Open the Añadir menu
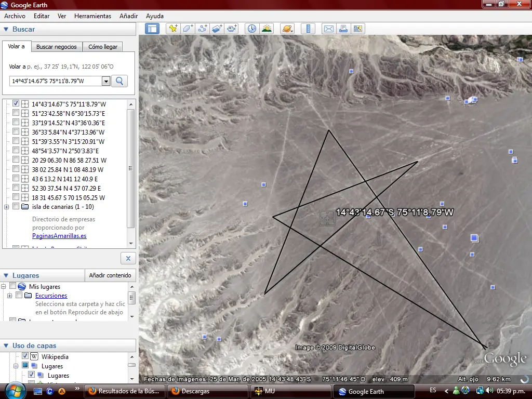This screenshot has height=399, width=532. point(129,16)
